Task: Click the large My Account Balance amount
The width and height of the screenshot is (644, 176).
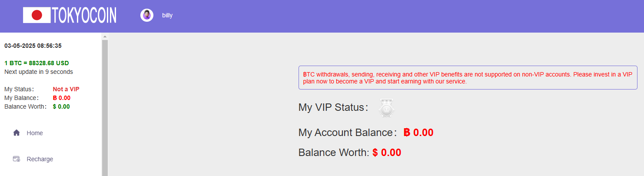Action: tap(418, 133)
